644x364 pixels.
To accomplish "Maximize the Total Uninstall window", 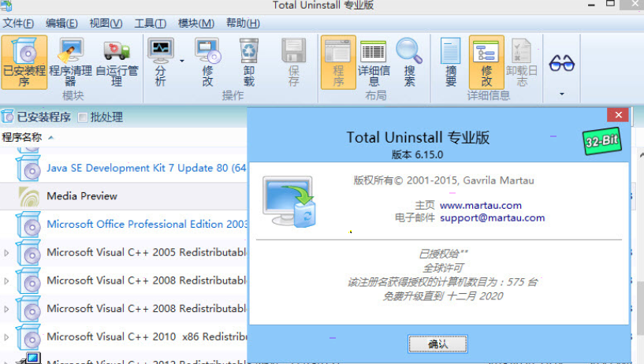I will [610, 4].
